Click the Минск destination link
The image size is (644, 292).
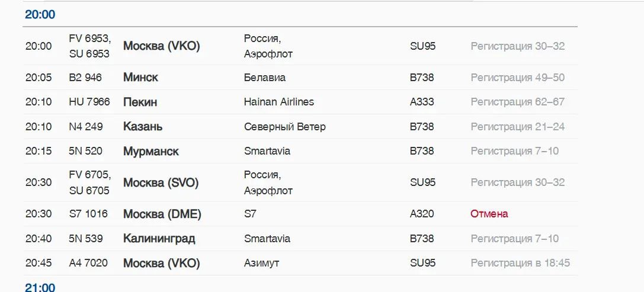click(x=140, y=77)
